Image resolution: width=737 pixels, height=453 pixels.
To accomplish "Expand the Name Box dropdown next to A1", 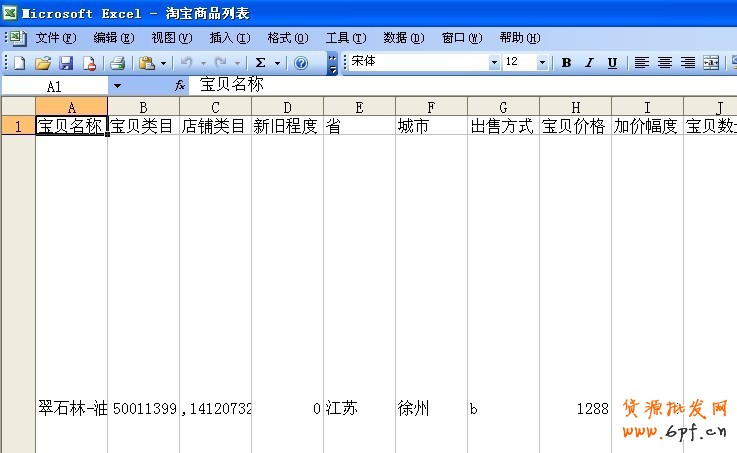I will [117, 87].
